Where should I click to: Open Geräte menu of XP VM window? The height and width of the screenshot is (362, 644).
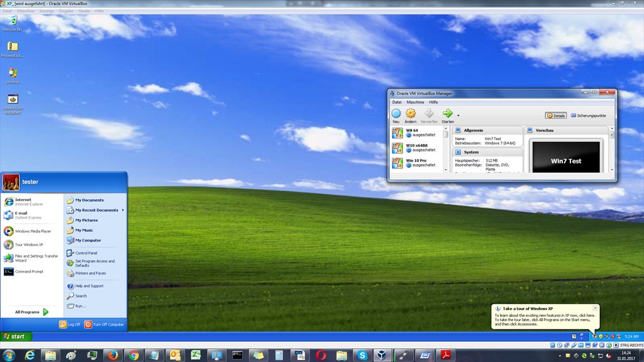click(84, 11)
